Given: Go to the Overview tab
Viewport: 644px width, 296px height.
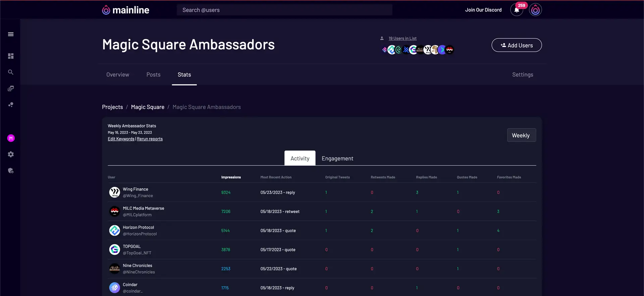Looking at the screenshot, I should tap(118, 75).
